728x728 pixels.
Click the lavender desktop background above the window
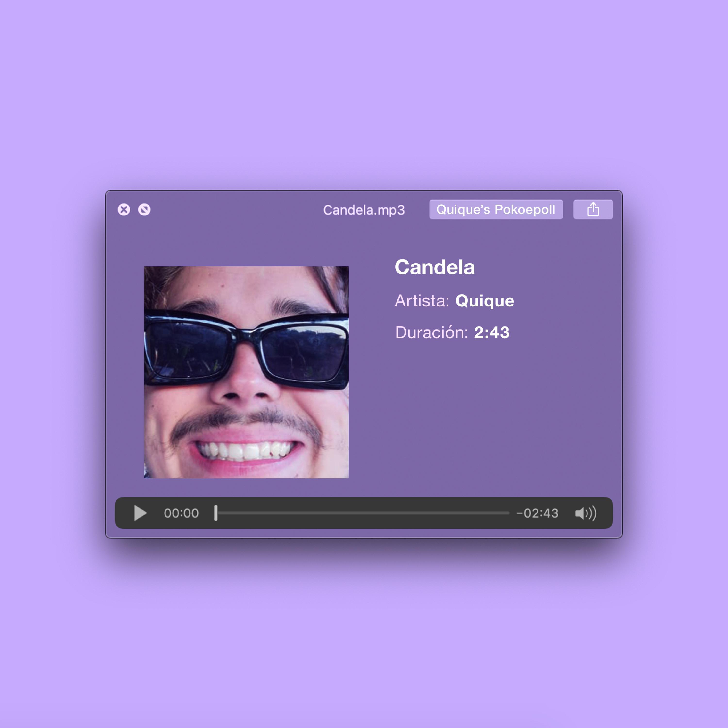coord(364,94)
